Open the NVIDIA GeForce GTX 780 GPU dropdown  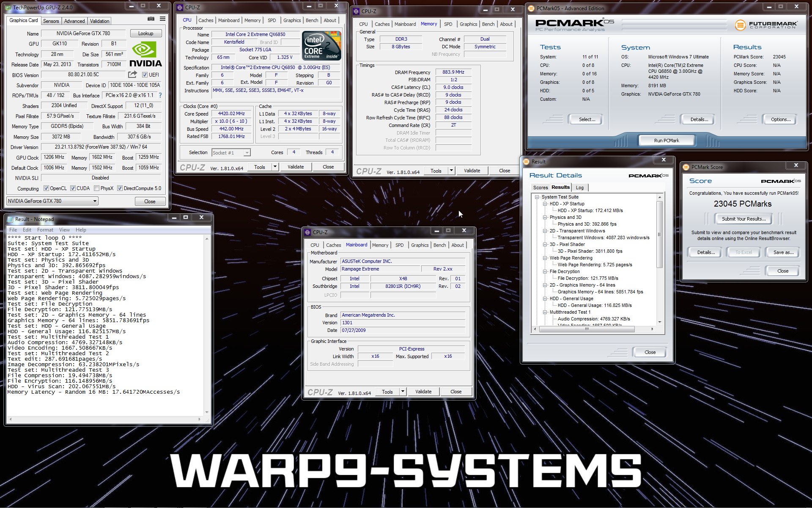(52, 201)
